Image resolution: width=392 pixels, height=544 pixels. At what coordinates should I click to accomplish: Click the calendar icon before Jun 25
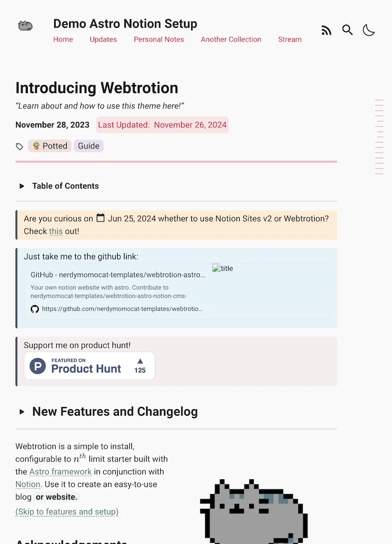[x=100, y=218]
